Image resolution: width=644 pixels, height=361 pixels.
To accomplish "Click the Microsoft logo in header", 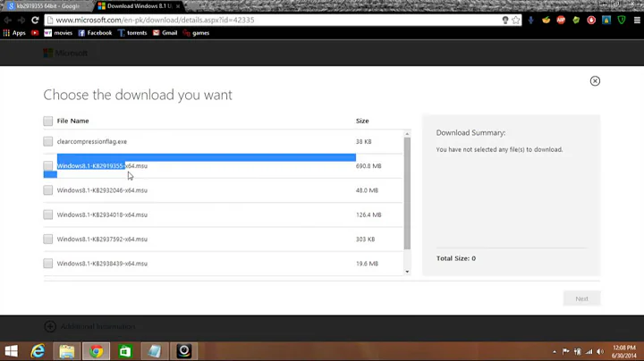I will [x=65, y=53].
